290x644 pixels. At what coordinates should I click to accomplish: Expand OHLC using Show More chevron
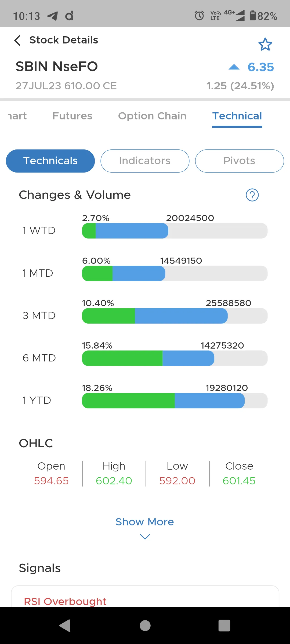click(145, 537)
